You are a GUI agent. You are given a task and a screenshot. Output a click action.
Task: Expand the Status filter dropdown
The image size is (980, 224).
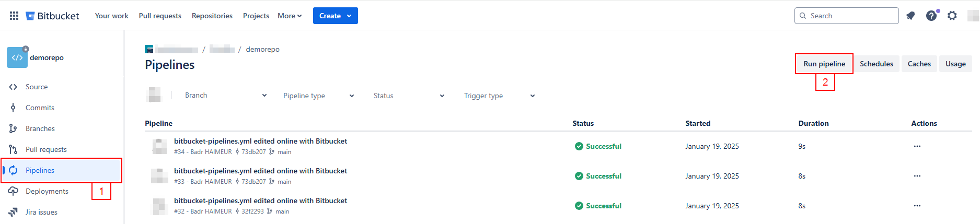(409, 96)
